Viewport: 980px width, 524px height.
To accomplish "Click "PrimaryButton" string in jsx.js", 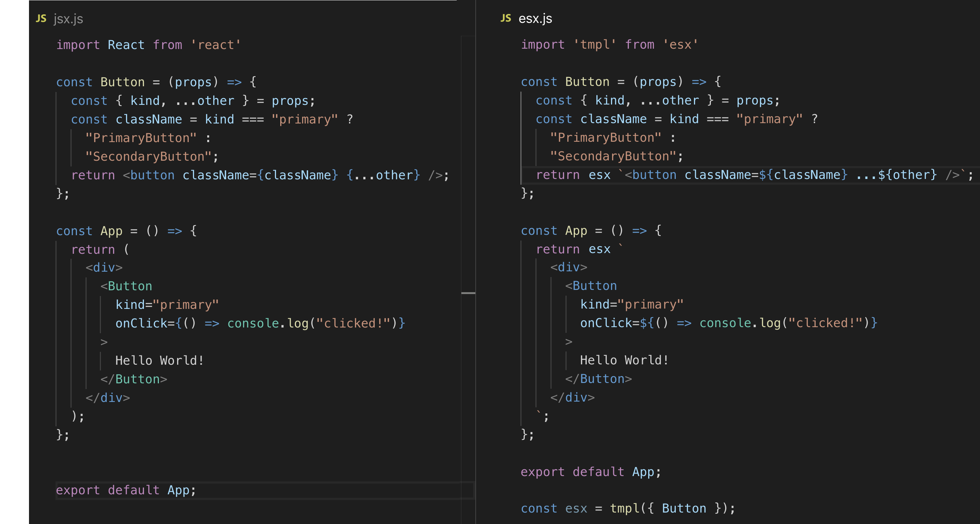I will click(x=141, y=138).
